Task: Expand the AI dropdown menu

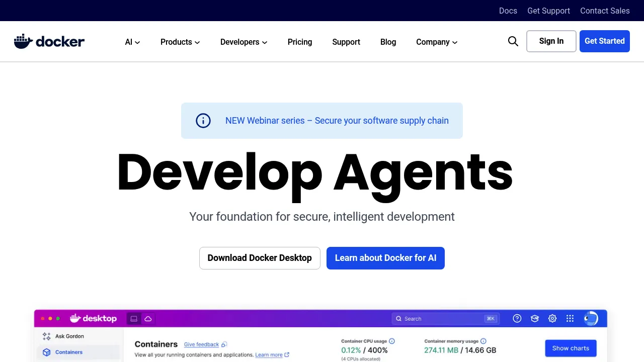Action: tap(133, 42)
